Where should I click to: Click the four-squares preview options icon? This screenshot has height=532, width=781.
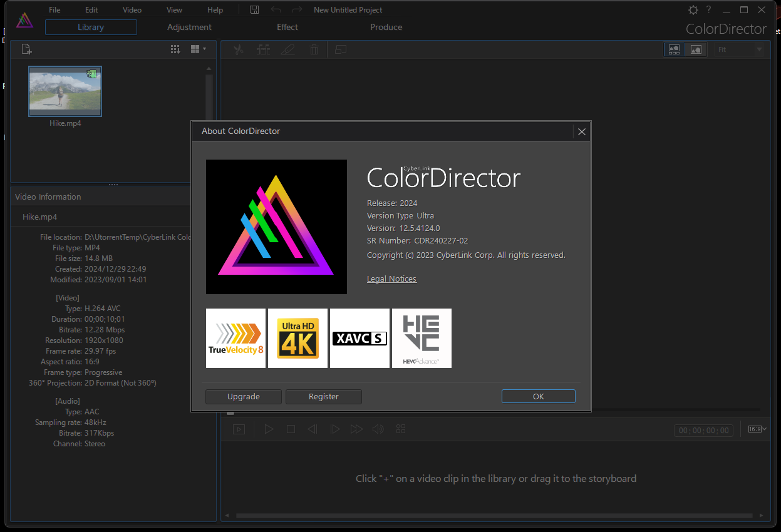point(401,429)
